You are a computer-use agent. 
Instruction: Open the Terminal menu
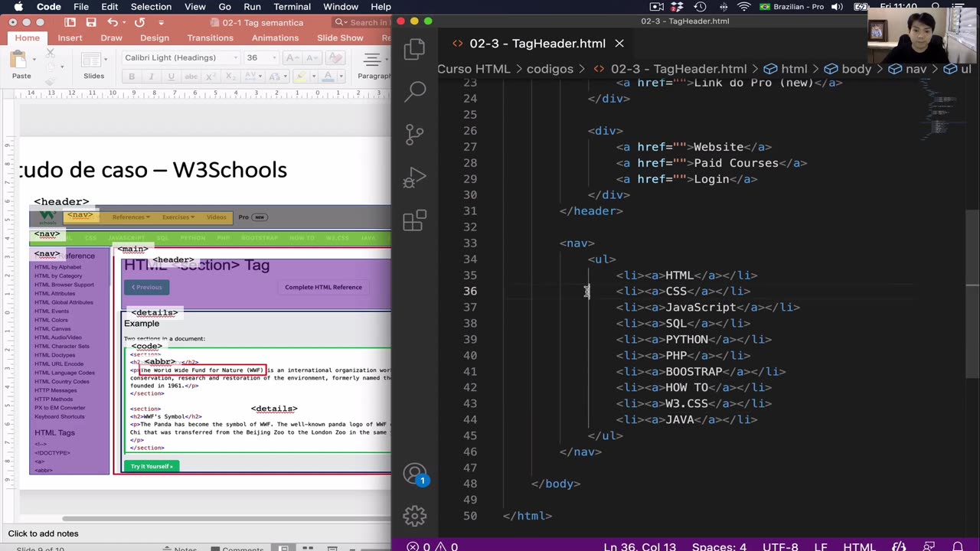(292, 7)
